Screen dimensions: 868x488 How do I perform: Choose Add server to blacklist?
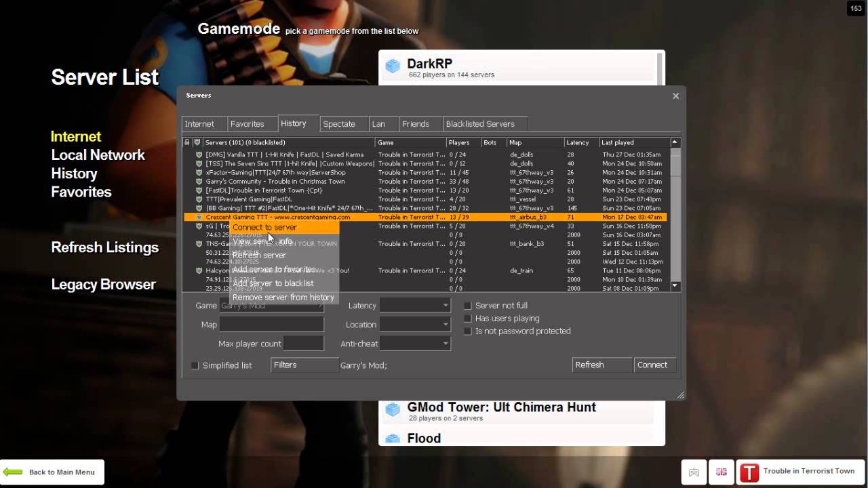283,283
